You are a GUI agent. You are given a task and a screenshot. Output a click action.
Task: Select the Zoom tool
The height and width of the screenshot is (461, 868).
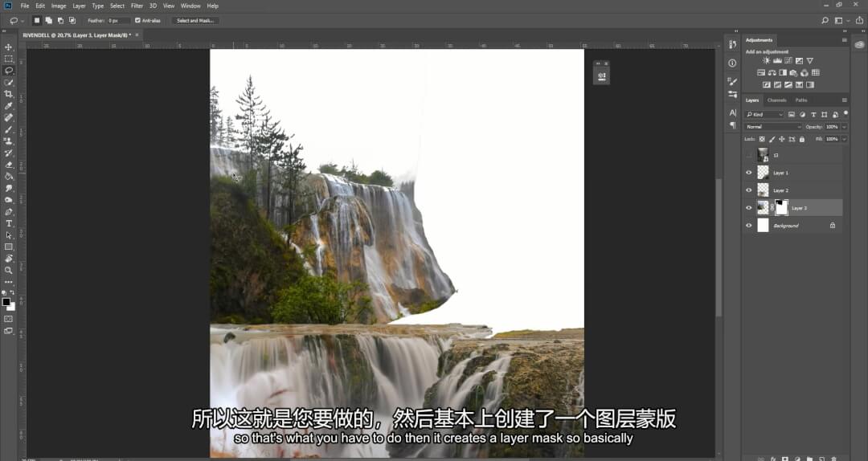click(8, 270)
